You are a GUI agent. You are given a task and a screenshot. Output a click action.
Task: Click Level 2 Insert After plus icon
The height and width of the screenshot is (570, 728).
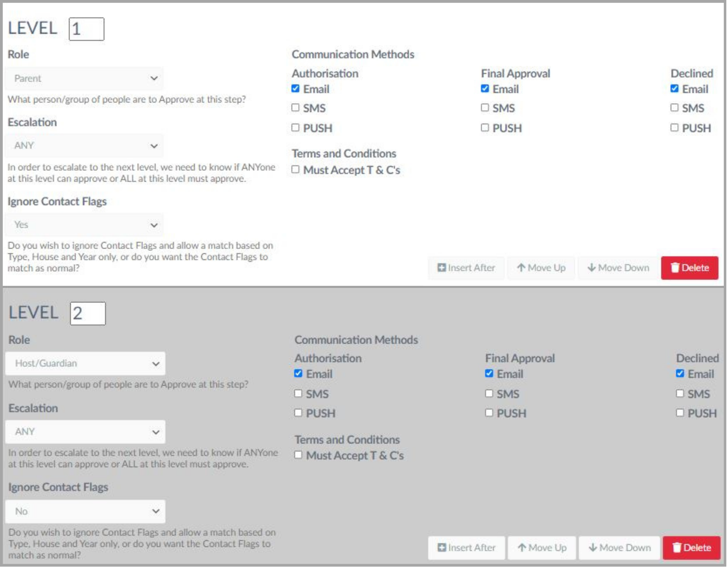pos(442,548)
